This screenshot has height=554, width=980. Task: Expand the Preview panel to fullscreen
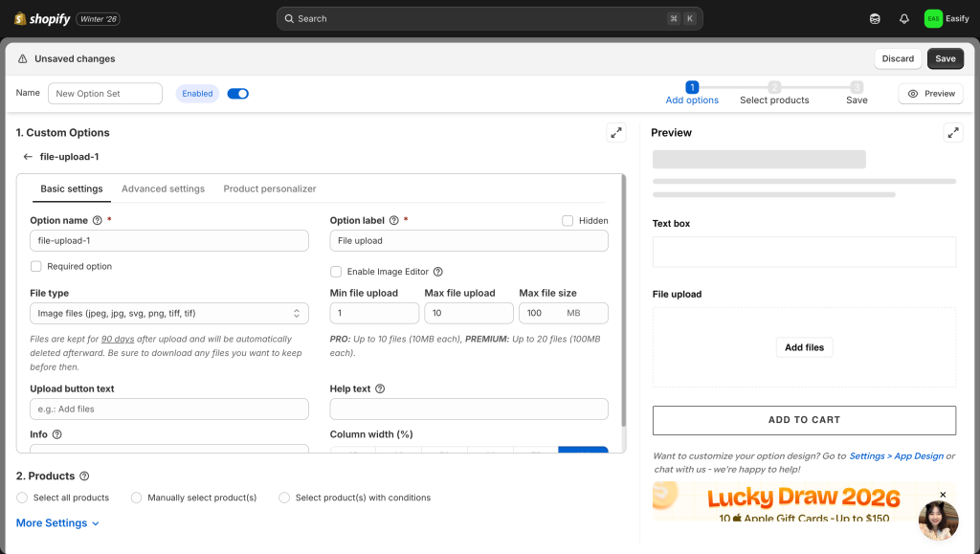(953, 133)
